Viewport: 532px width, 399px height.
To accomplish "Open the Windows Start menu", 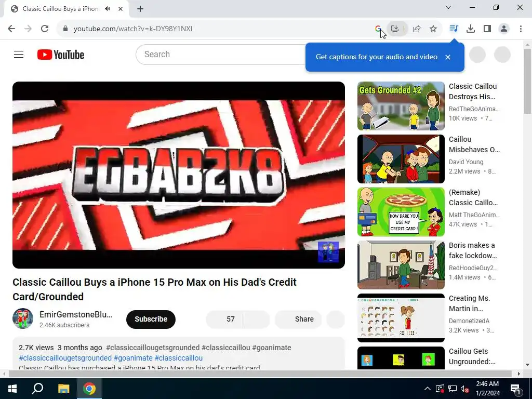I will (x=12, y=389).
